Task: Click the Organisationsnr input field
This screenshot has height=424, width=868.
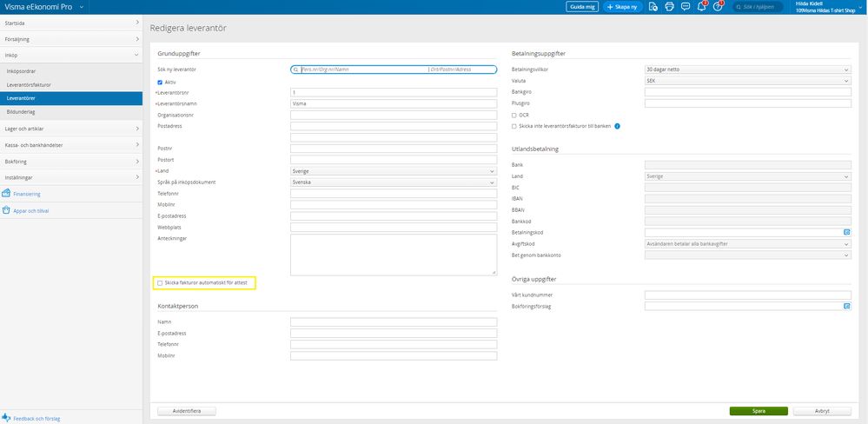Action: [x=394, y=115]
